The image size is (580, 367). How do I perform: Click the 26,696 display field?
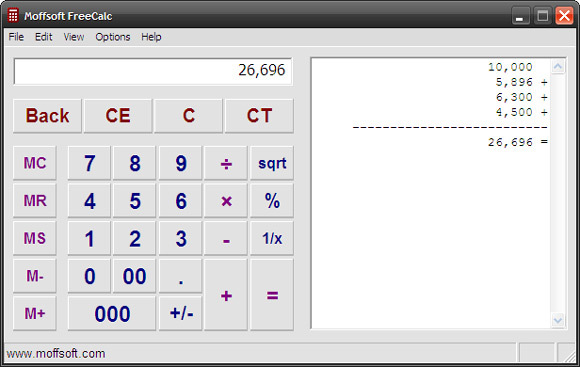[153, 71]
